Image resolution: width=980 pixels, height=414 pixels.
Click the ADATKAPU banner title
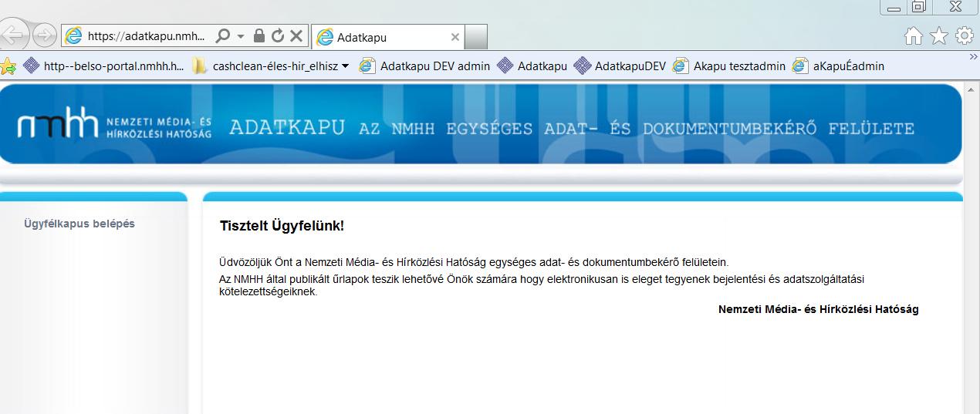(x=287, y=128)
